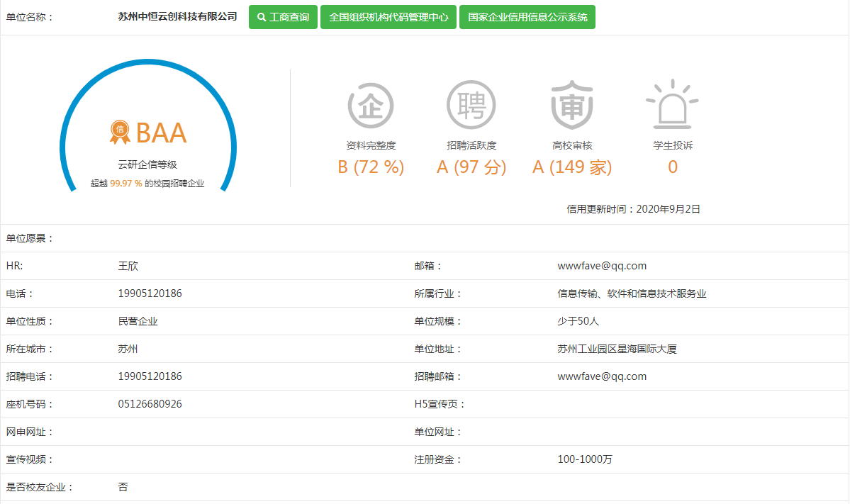
Task: Click the A (149 家) audit score
Action: 572,167
